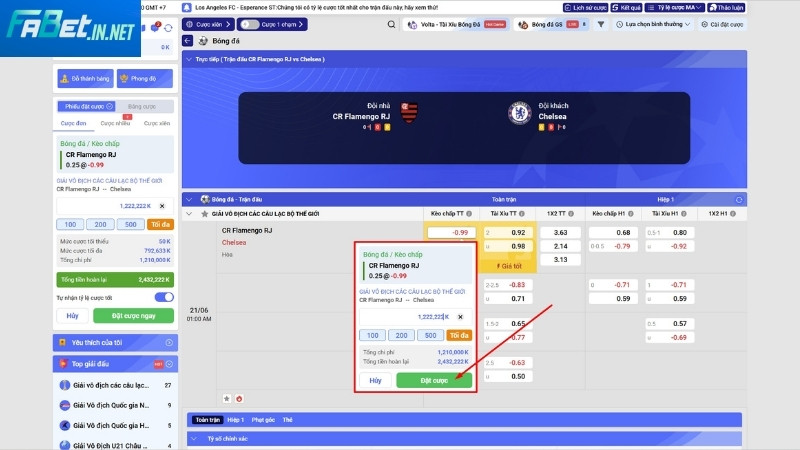Viewport: 800px width, 450px height.
Task: Select the Toàn trận market tab
Action: (208, 420)
